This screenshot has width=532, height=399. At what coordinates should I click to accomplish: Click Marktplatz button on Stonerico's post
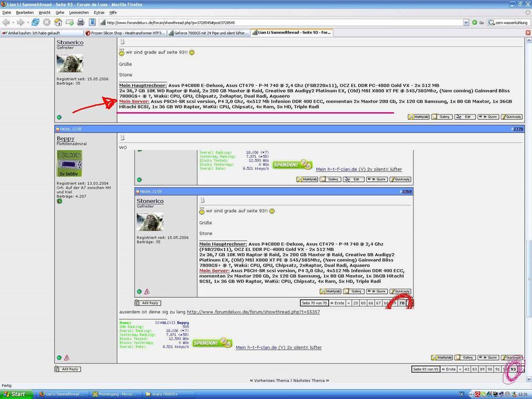(418, 117)
